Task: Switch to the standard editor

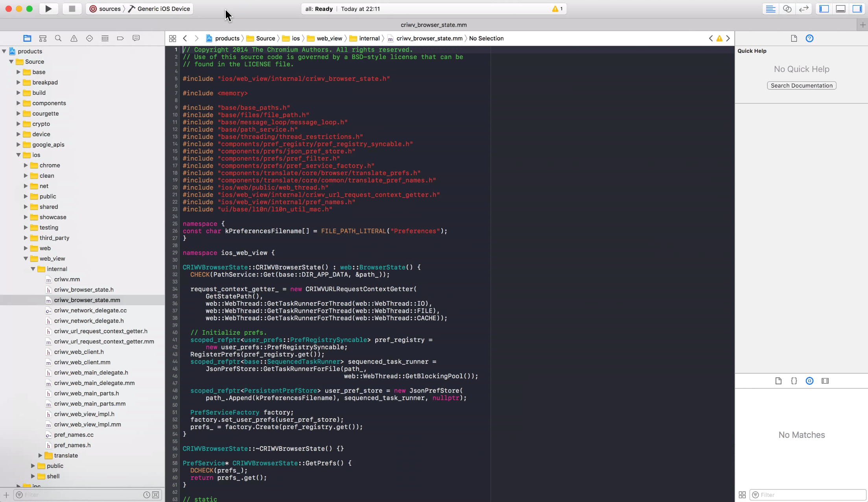Action: click(770, 9)
